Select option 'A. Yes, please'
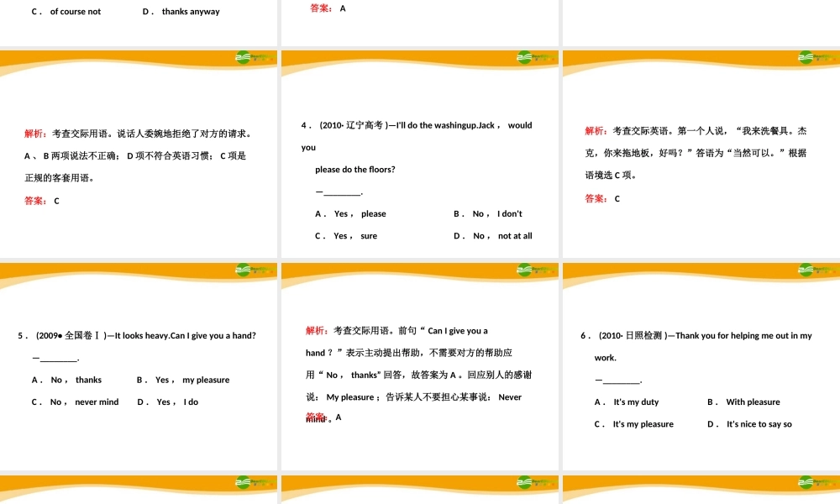Screen dimensions: 840x504 point(350,213)
